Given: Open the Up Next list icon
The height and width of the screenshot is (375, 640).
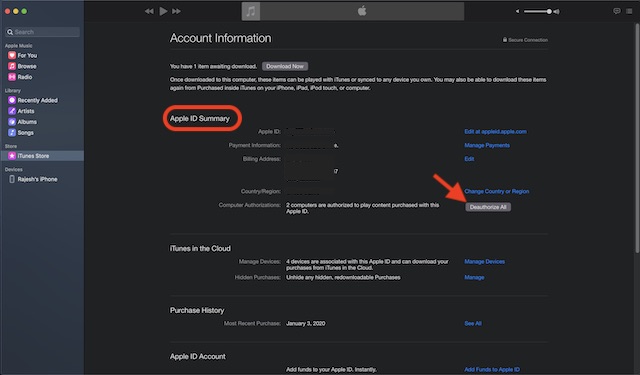Looking at the screenshot, I should [629, 11].
